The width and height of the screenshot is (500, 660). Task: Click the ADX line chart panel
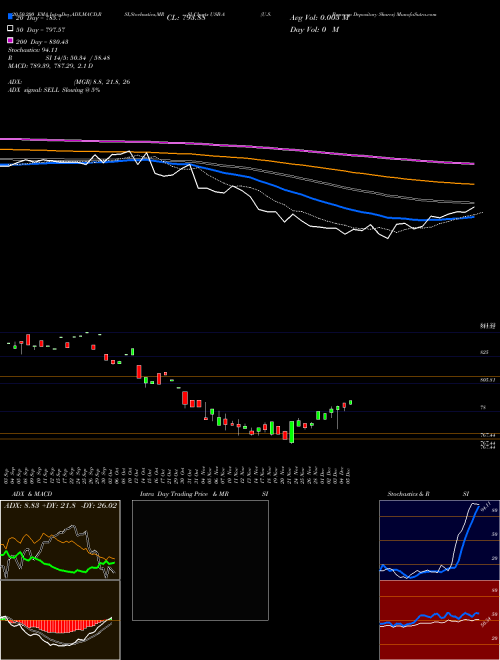point(60,540)
